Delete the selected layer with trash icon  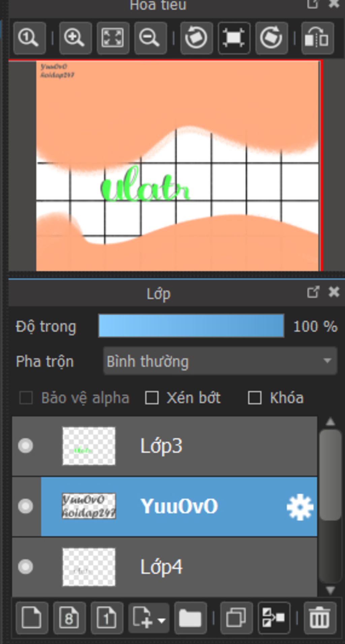(320, 618)
